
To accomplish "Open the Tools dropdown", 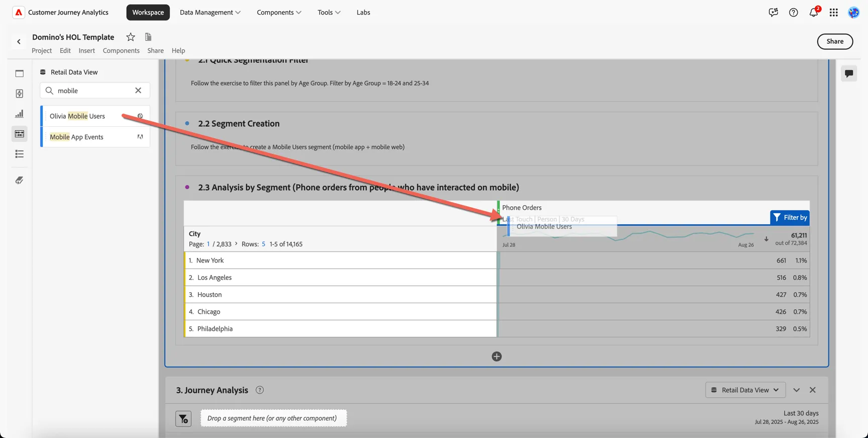I will 329,13.
